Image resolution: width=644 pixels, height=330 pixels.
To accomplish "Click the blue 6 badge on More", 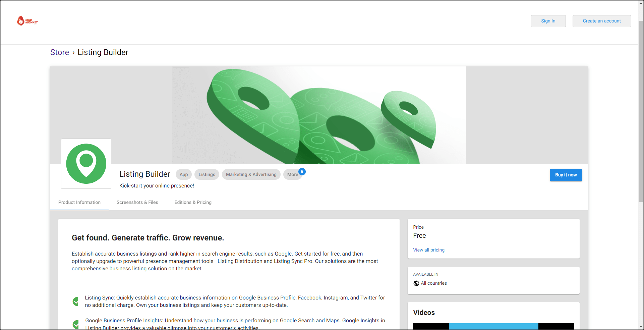I will 302,172.
